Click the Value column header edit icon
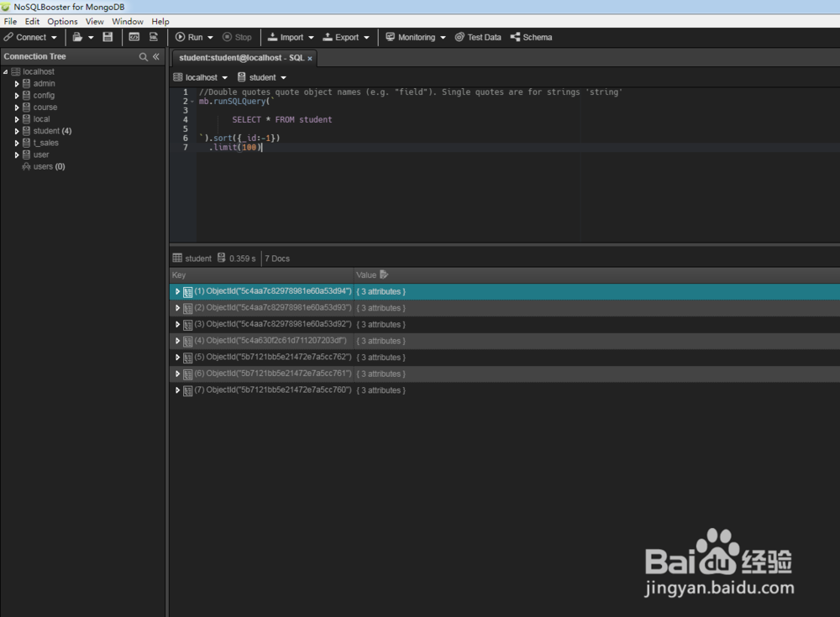This screenshot has width=840, height=617. (x=384, y=275)
